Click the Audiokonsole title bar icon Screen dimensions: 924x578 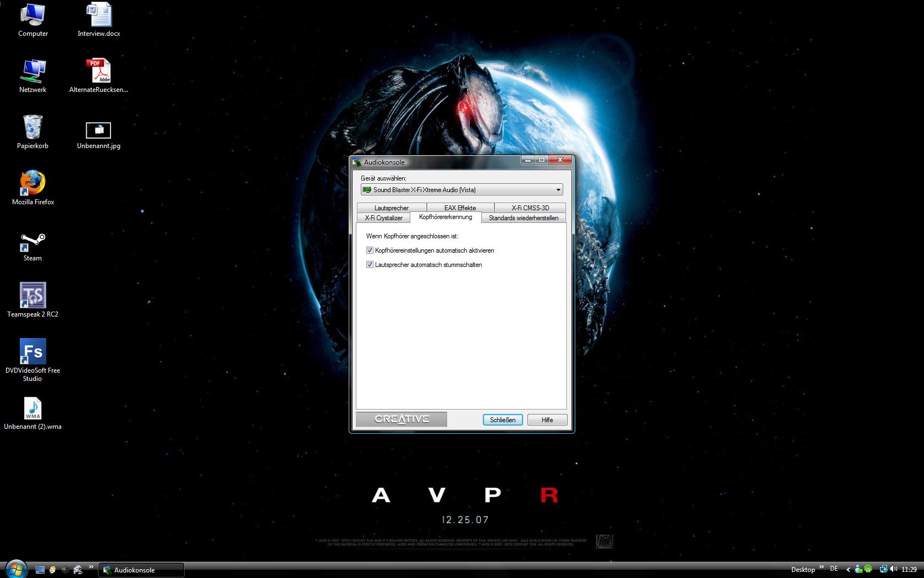(356, 162)
